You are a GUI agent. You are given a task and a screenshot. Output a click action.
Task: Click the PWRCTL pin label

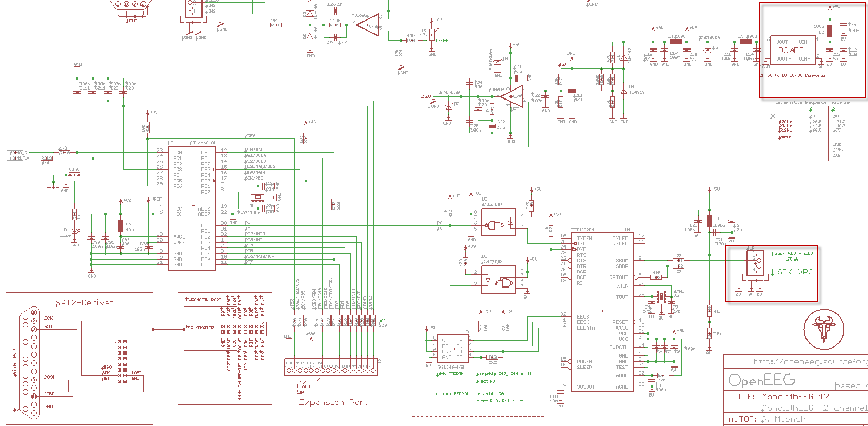pyautogui.click(x=619, y=347)
